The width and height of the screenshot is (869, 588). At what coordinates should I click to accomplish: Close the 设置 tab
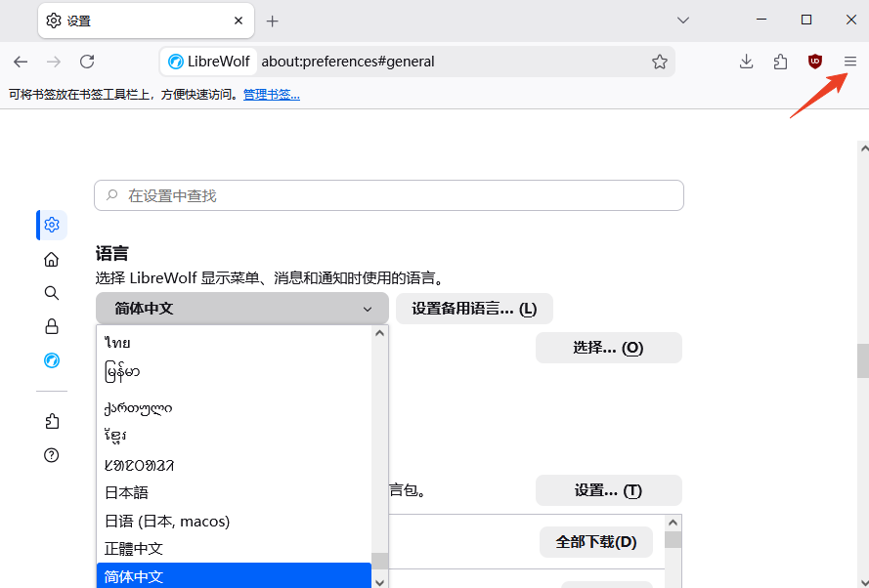pos(239,21)
